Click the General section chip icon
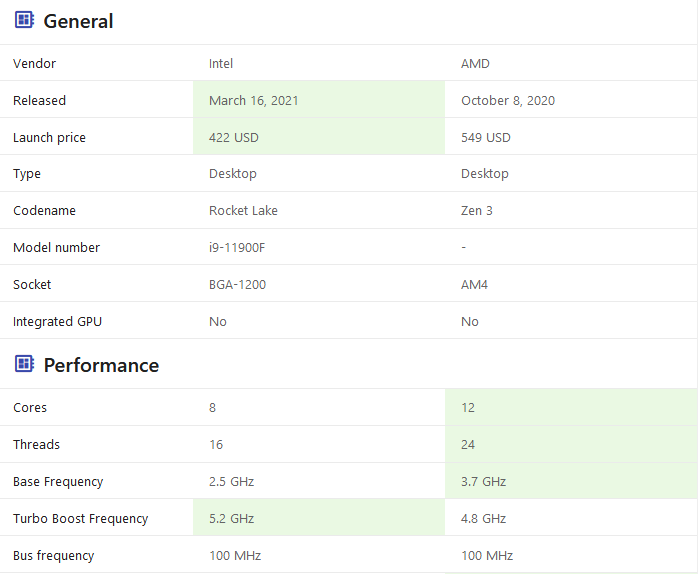698x574 pixels. click(x=24, y=21)
